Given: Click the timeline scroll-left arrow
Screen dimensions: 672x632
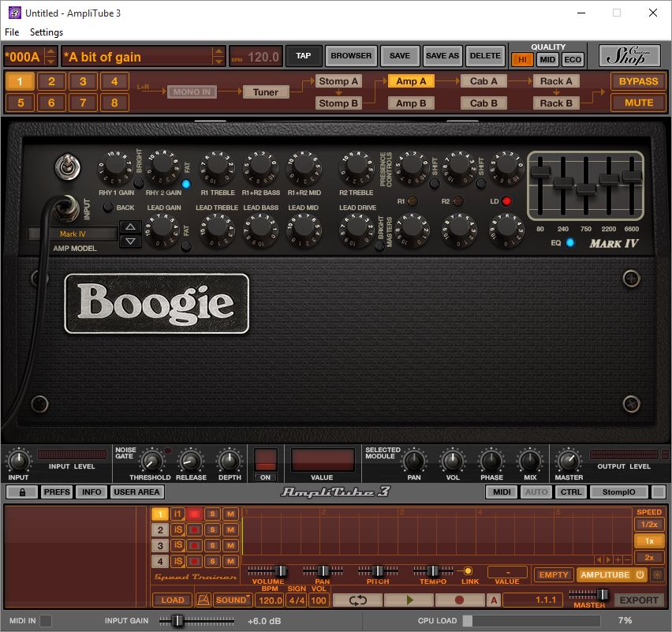Looking at the screenshot, I should coord(599,559).
